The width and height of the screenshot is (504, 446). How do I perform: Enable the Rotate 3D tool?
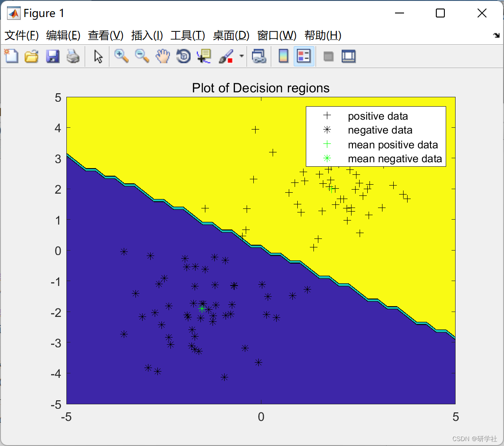(x=183, y=56)
